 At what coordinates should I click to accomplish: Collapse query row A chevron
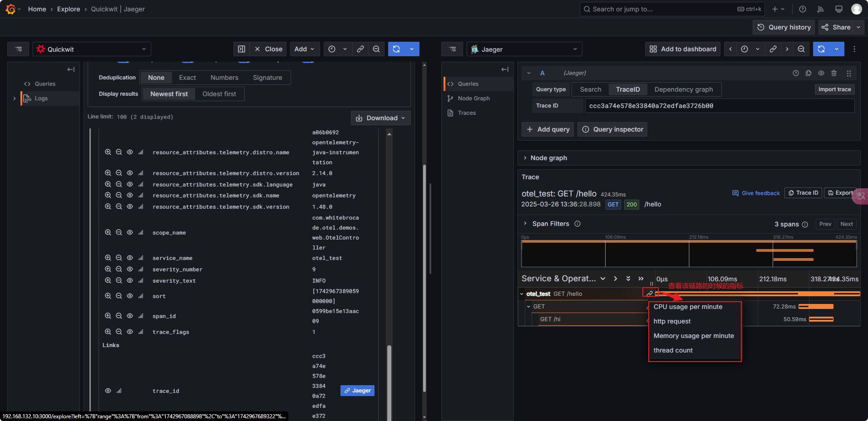pos(529,73)
